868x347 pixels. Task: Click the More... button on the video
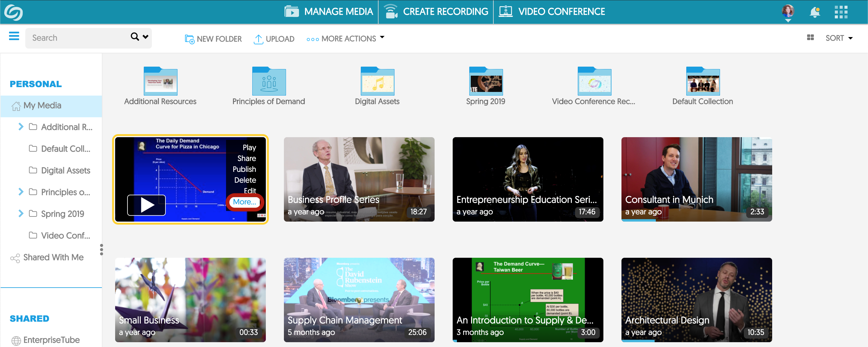point(245,202)
